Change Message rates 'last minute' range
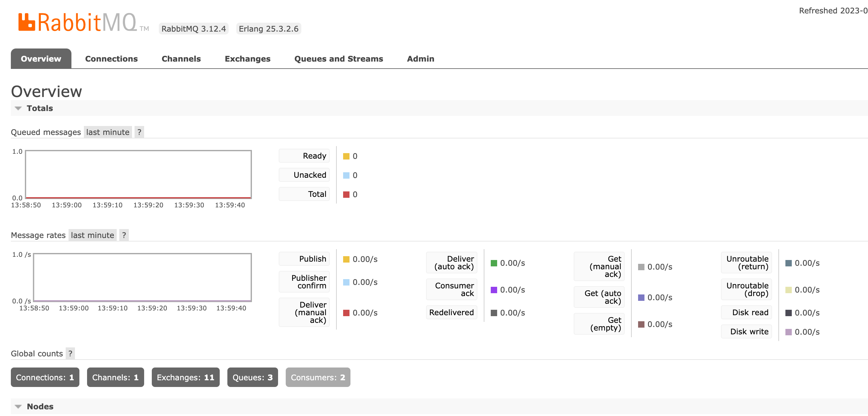The width and height of the screenshot is (868, 416). [92, 235]
